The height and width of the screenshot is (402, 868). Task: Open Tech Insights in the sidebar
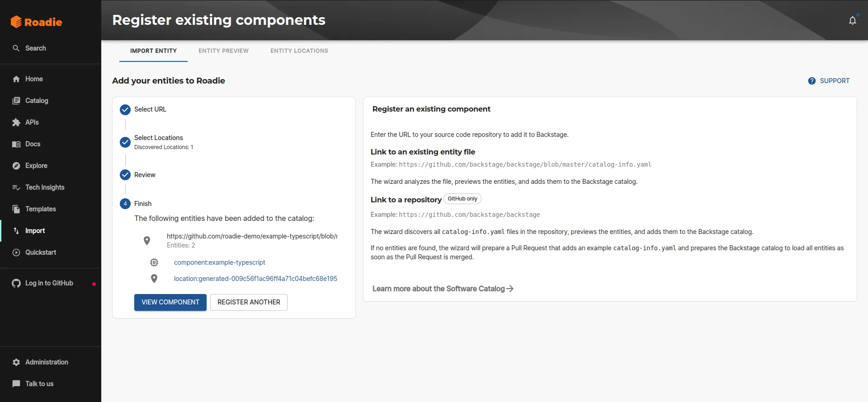(44, 187)
